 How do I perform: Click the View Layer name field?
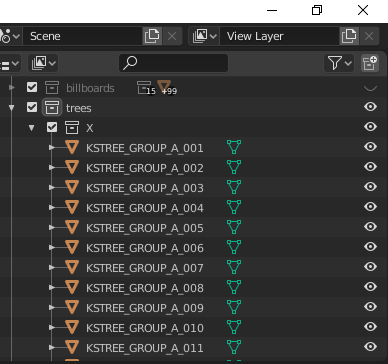(x=279, y=36)
